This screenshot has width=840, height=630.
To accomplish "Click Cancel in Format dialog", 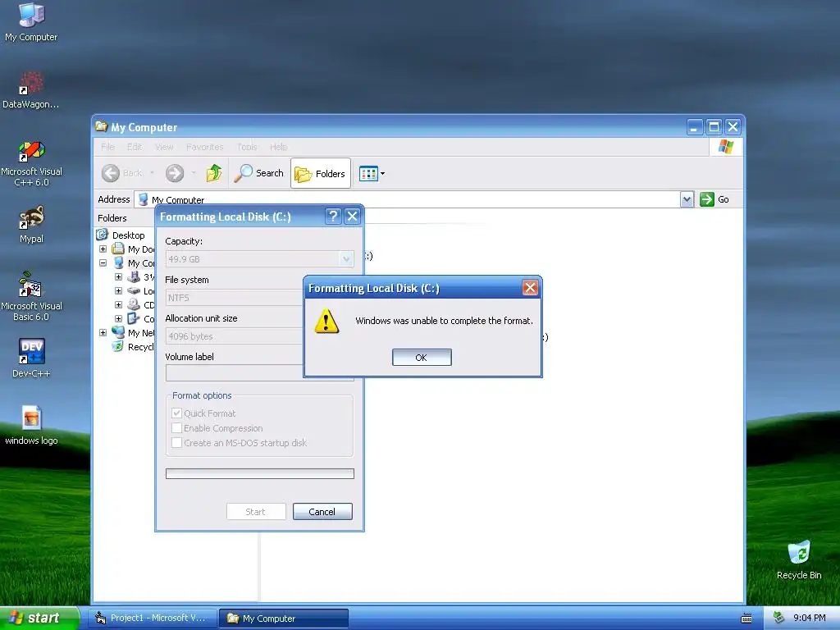I will 322,512.
